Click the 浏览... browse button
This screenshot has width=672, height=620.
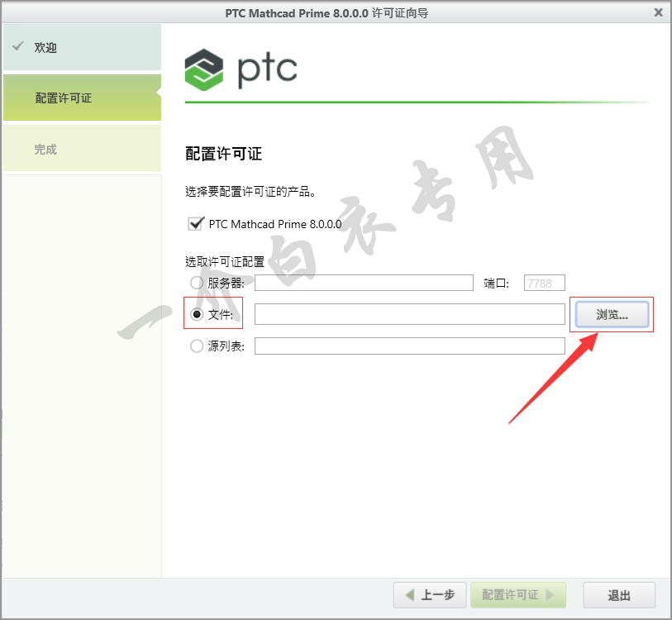612,315
